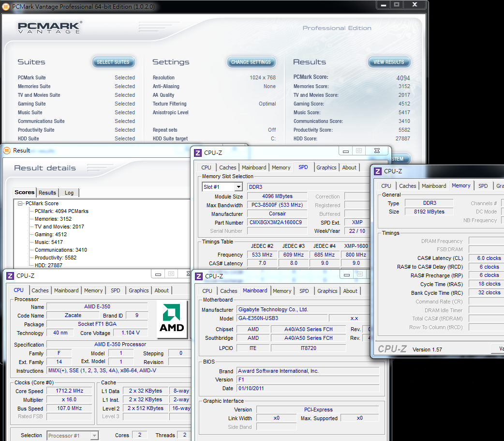Click the 'Productivity: 5582' tree row
Viewport: 504px width, 441px height.
55,258
